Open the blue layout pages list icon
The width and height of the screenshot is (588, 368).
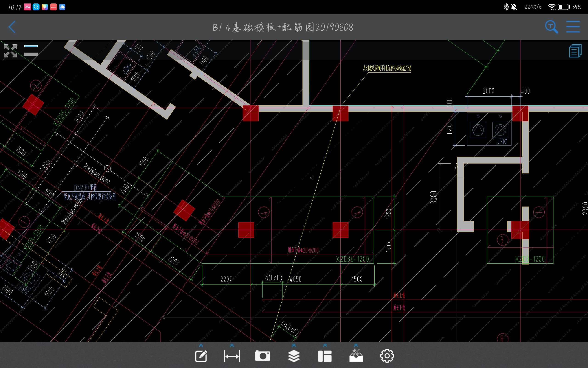coord(575,51)
